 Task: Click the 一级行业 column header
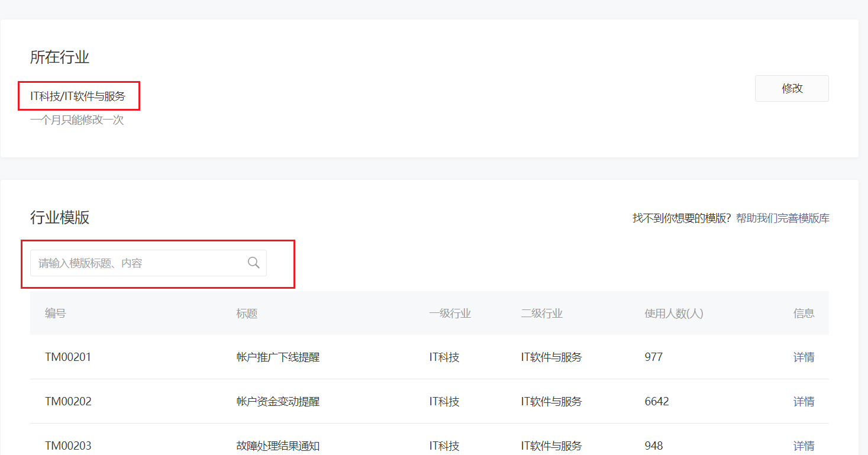click(451, 313)
